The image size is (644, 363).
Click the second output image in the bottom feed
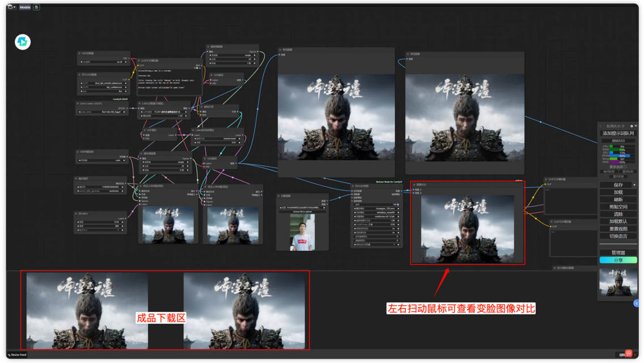click(x=244, y=310)
